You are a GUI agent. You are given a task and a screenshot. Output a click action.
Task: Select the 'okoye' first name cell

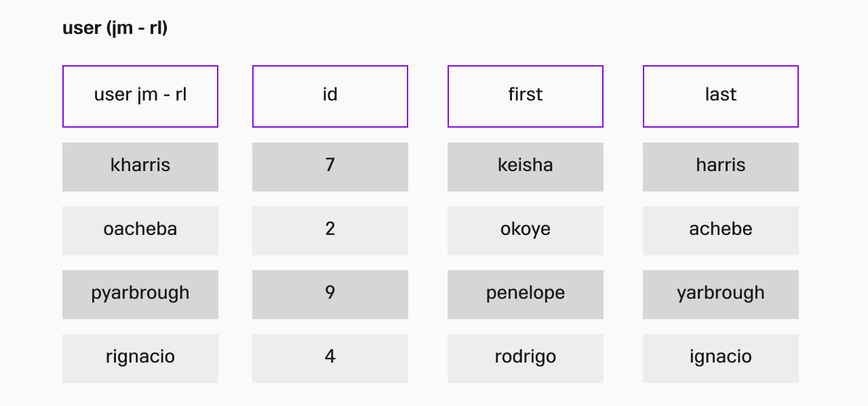click(x=526, y=231)
